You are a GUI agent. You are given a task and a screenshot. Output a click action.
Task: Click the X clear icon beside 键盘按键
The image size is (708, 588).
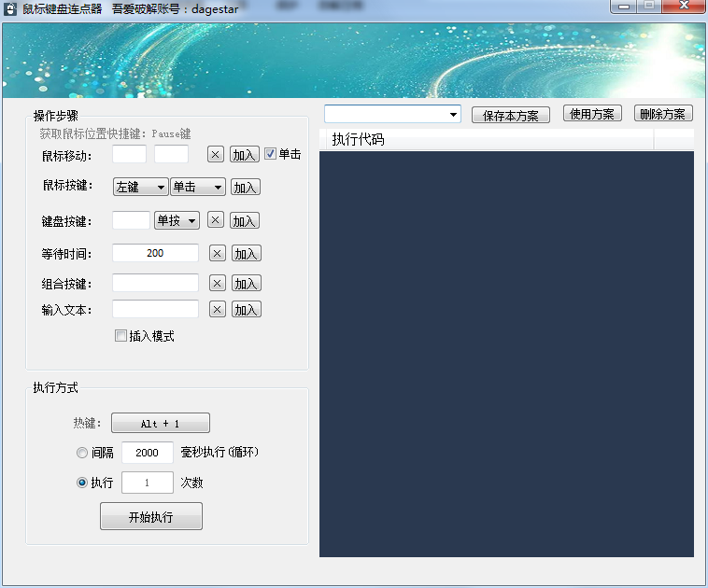coord(215,220)
